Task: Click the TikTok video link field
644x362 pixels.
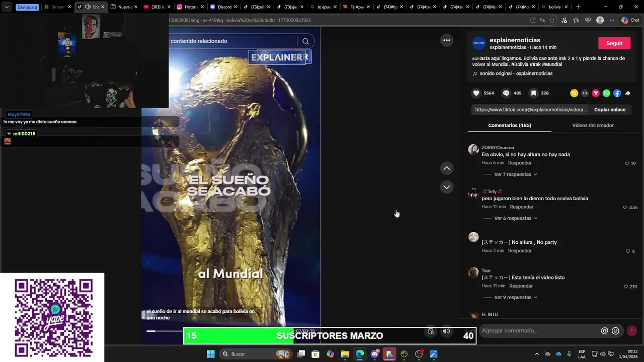Action: pos(531,110)
